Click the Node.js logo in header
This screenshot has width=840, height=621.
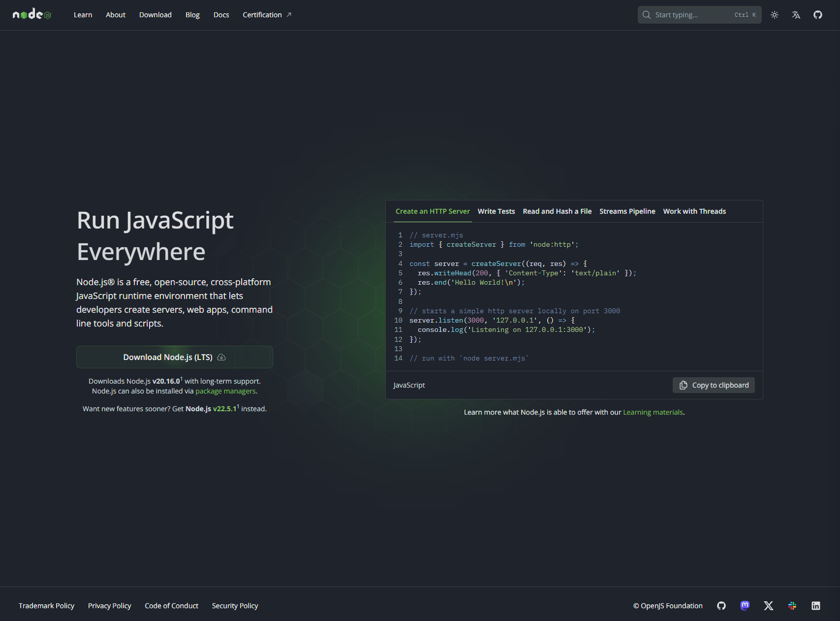click(x=32, y=14)
